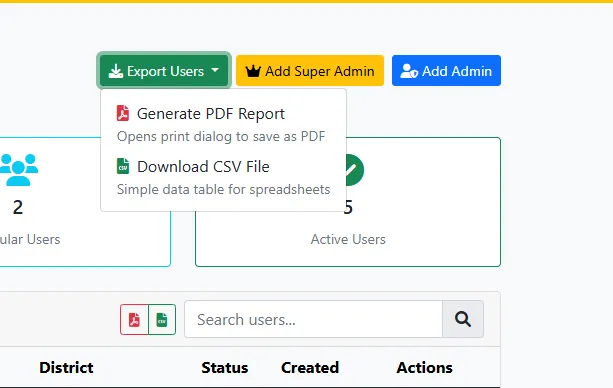Click the download icon on Export Users

pyautogui.click(x=116, y=71)
